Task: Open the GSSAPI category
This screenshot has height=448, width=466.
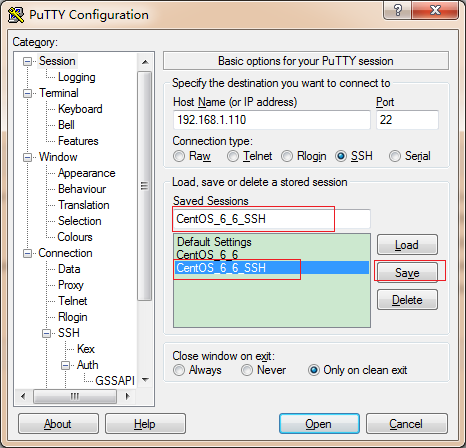Action: tap(115, 381)
